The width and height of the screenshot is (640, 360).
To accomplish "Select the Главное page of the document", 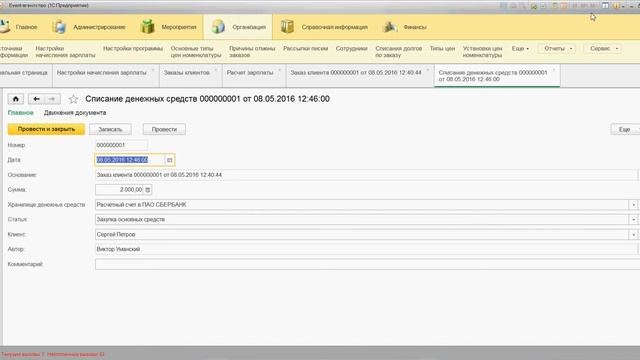I will point(20,113).
